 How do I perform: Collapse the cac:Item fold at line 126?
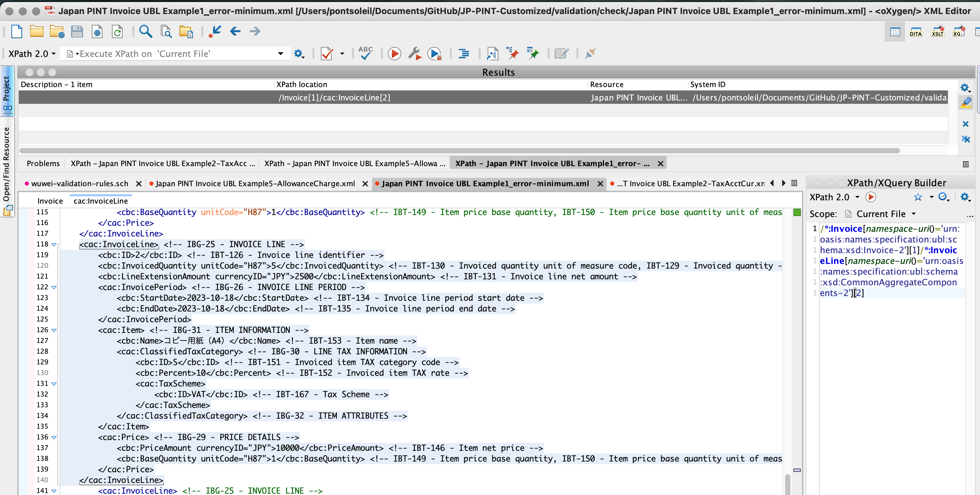point(54,330)
